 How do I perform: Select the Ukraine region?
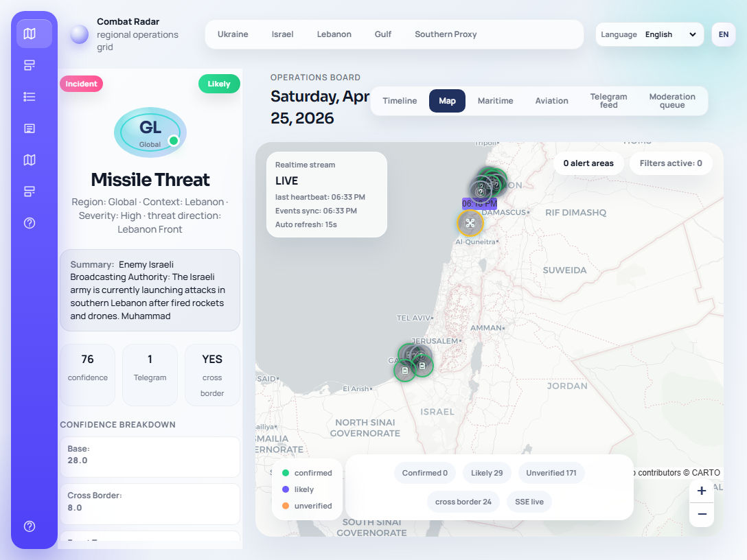233,34
